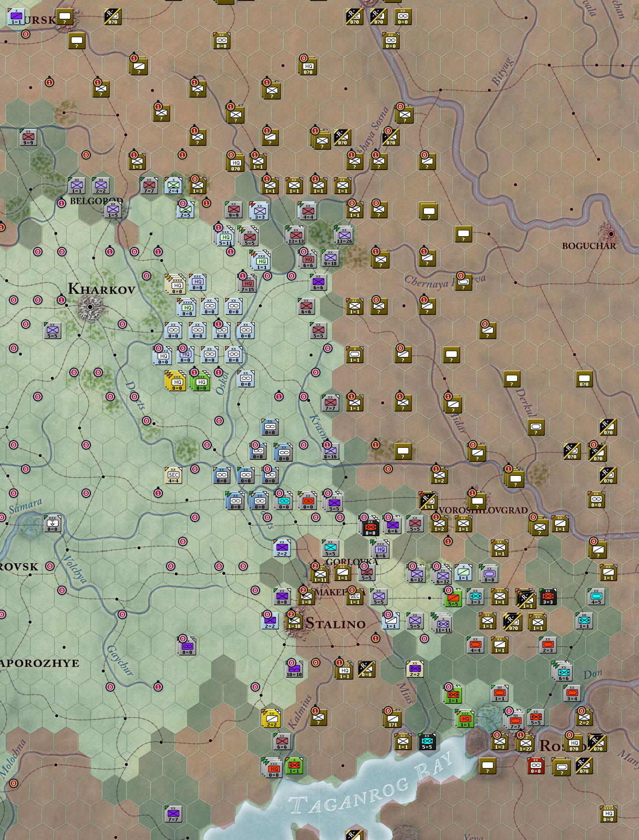Image resolution: width=639 pixels, height=840 pixels.
Task: Select the black cyan 5=5 unit at Taganrog Bay
Action: [x=427, y=741]
